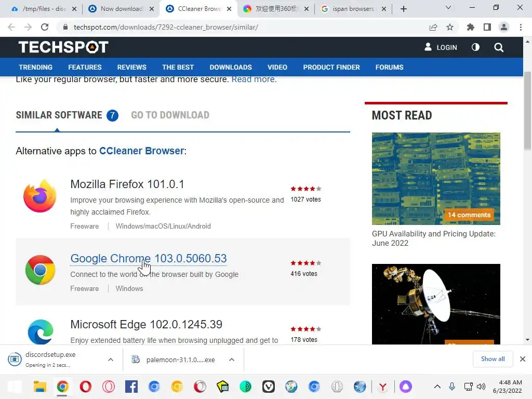Open the tab search dropdown chevron

point(448,7)
